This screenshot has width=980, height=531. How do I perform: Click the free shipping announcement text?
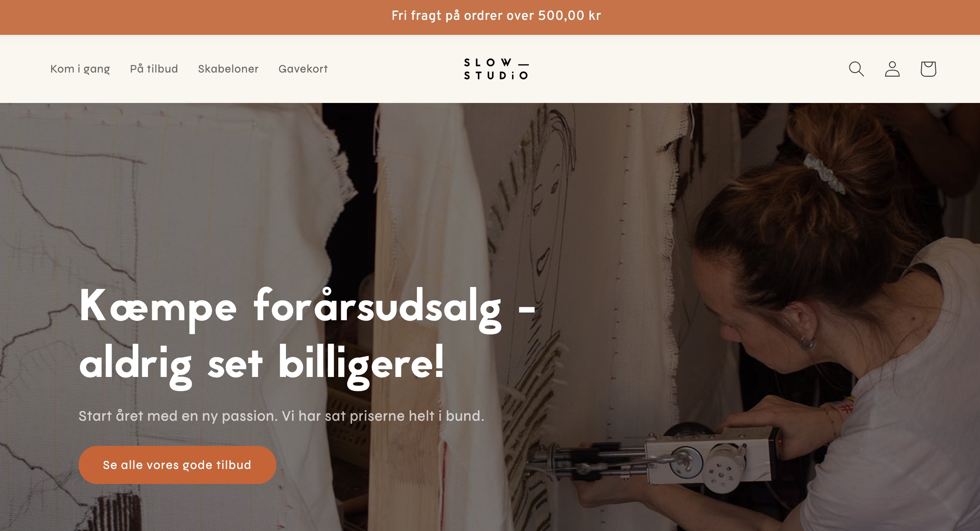496,16
